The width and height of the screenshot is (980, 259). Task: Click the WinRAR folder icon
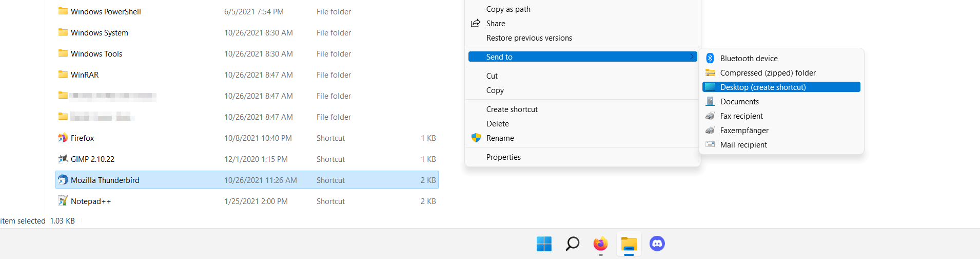(x=63, y=74)
